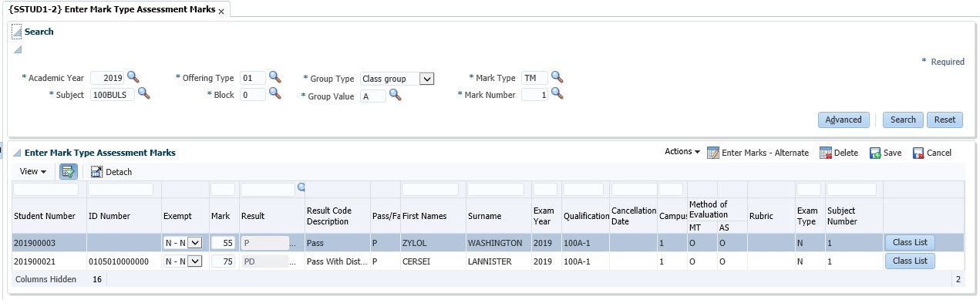This screenshot has width=980, height=300.
Task: Open the Group Type dropdown
Action: click(x=426, y=78)
